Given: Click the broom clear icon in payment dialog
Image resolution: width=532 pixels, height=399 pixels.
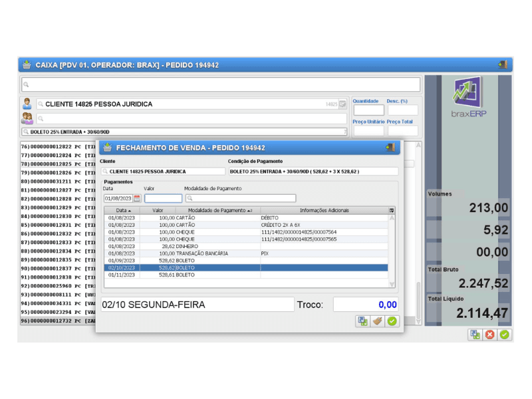Looking at the screenshot, I should click(x=377, y=321).
